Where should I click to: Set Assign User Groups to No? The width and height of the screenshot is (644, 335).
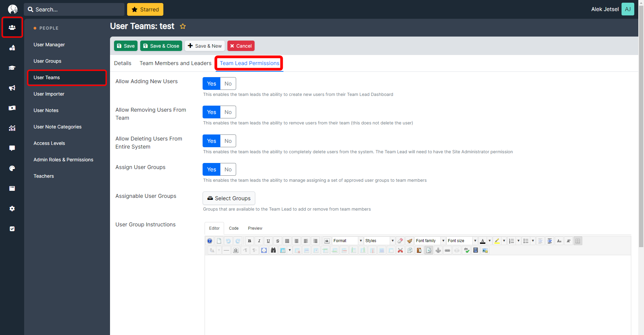[x=228, y=169]
